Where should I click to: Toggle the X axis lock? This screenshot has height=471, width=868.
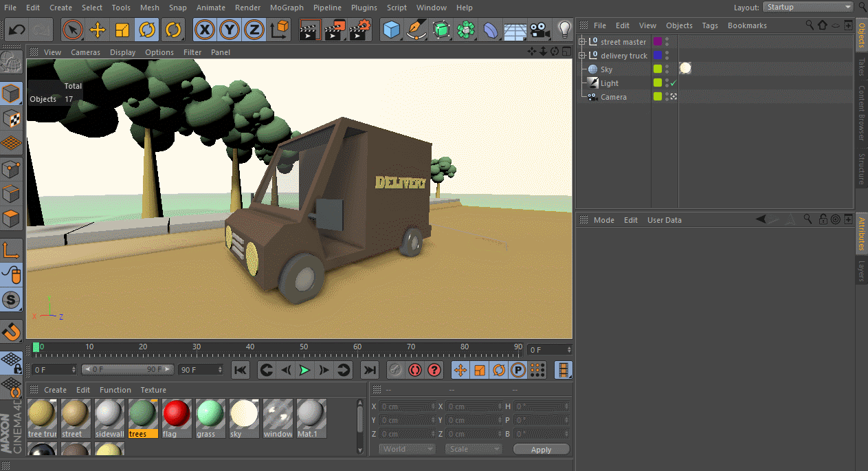[x=205, y=30]
